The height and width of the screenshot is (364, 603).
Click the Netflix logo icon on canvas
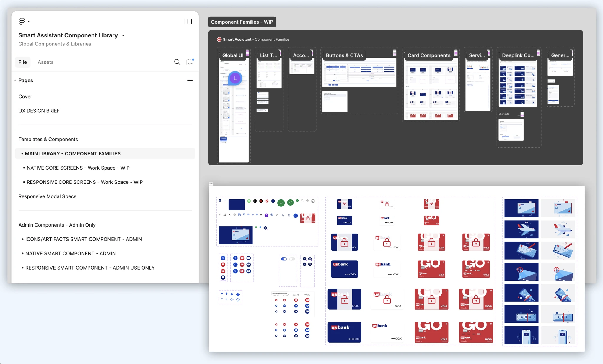261,201
